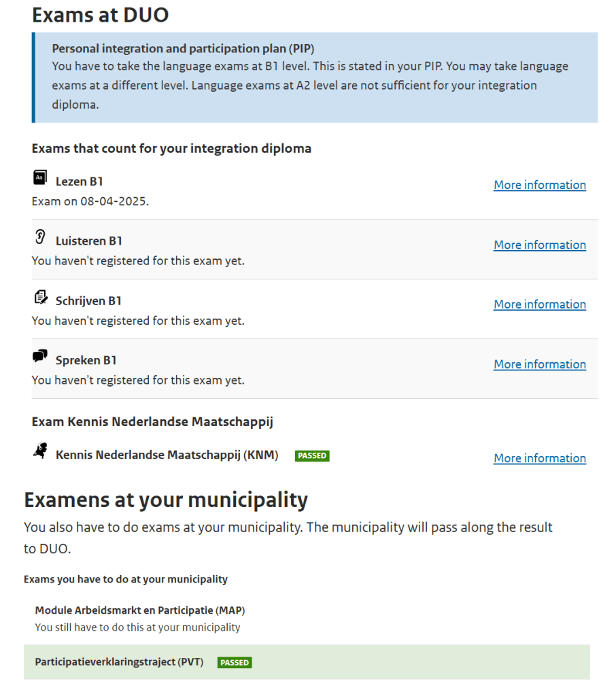Click the pencil-and-paper icon for Schrijven B1
616x696 pixels.
pos(40,297)
